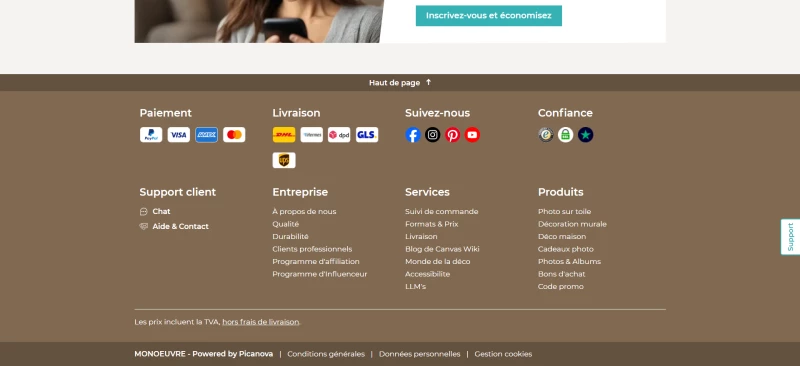The image size is (800, 366).
Task: Click hors frais de livraison link
Action: (261, 322)
